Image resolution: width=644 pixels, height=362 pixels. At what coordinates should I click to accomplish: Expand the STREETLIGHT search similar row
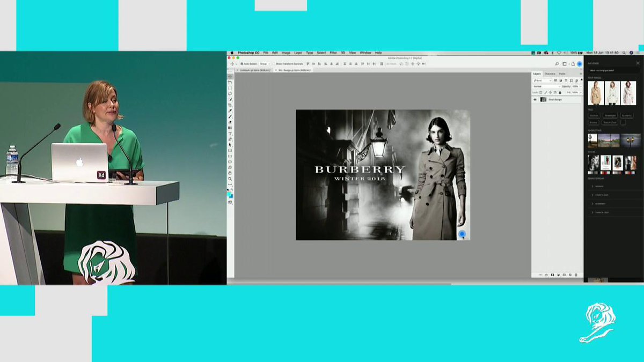[x=613, y=195]
